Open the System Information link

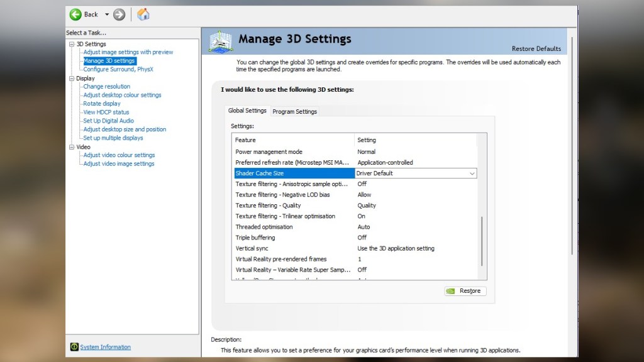click(105, 347)
